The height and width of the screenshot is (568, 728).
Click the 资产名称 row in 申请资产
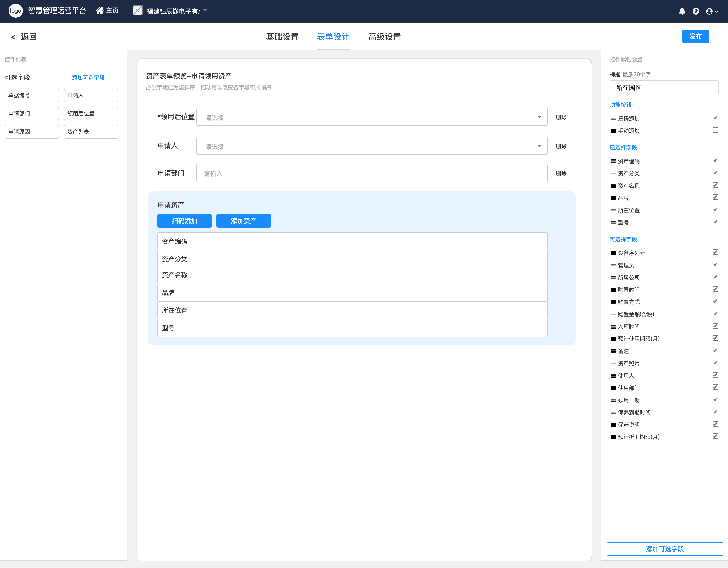(352, 275)
